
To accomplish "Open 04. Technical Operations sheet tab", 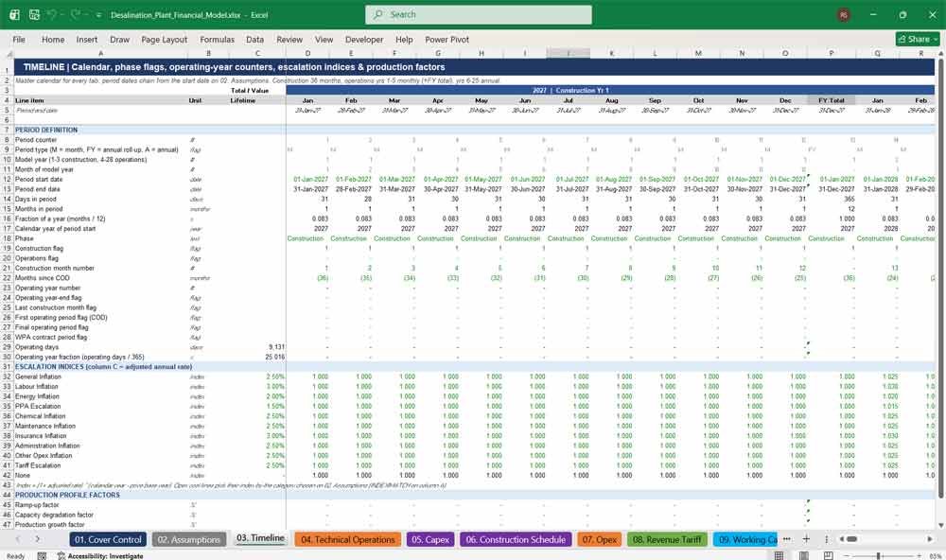I will [347, 539].
